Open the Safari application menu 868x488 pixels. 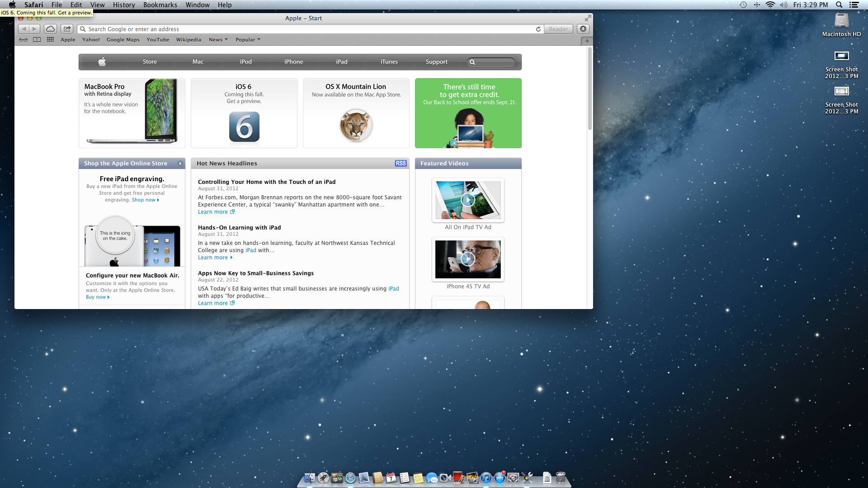tap(33, 5)
